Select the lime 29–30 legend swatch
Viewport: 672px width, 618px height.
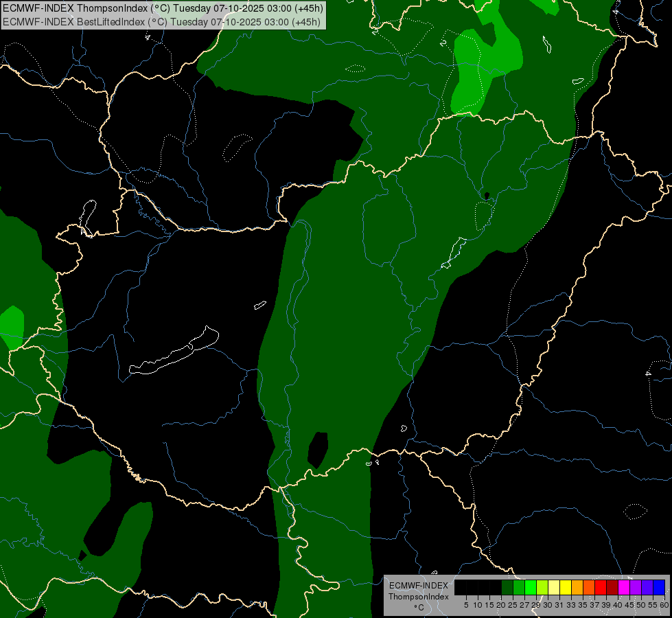pos(542,587)
